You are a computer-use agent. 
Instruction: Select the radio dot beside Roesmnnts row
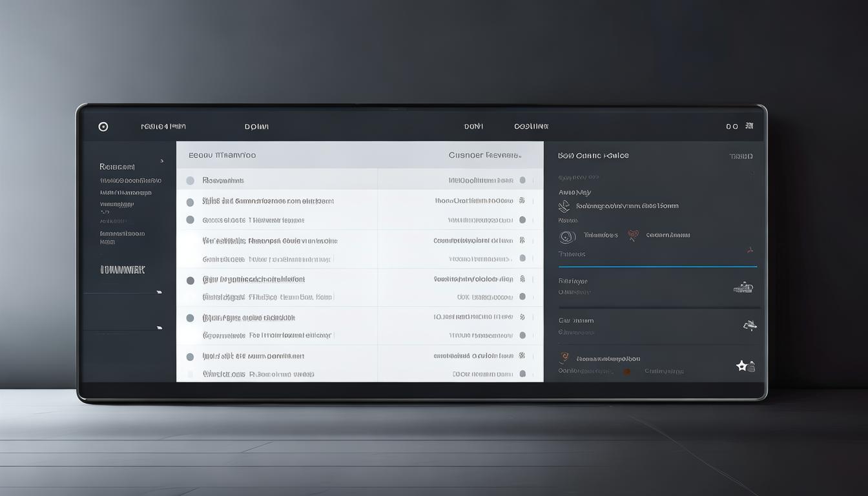coord(190,181)
